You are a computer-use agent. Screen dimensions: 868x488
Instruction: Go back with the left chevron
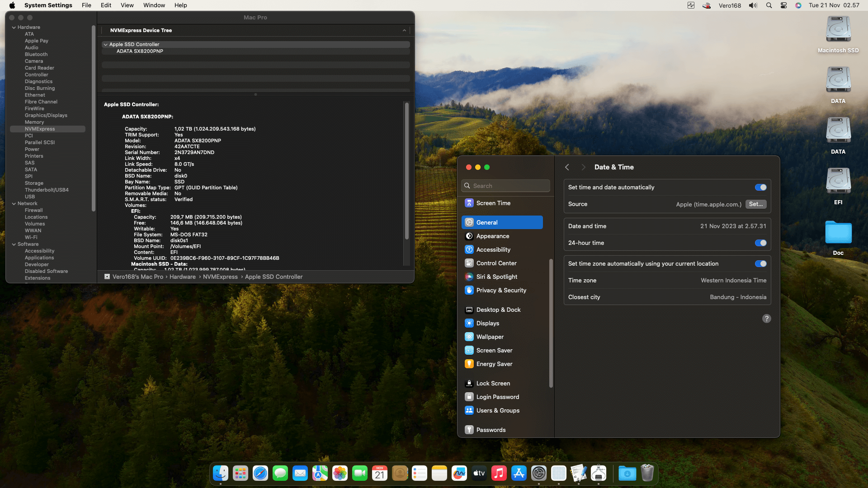(567, 167)
